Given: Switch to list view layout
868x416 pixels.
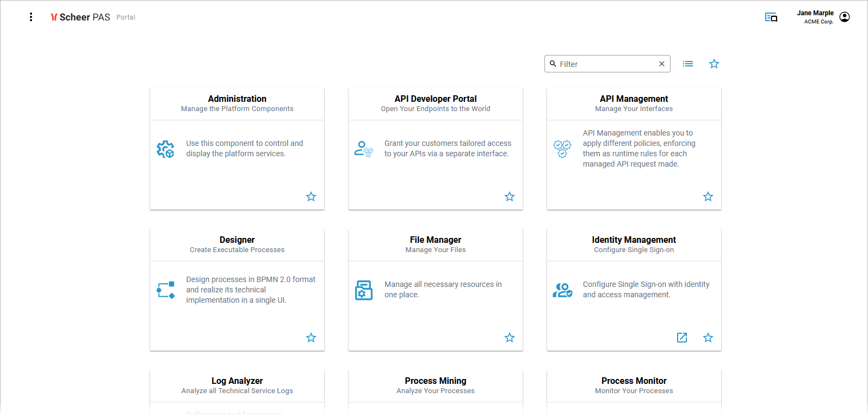Looking at the screenshot, I should [x=688, y=64].
